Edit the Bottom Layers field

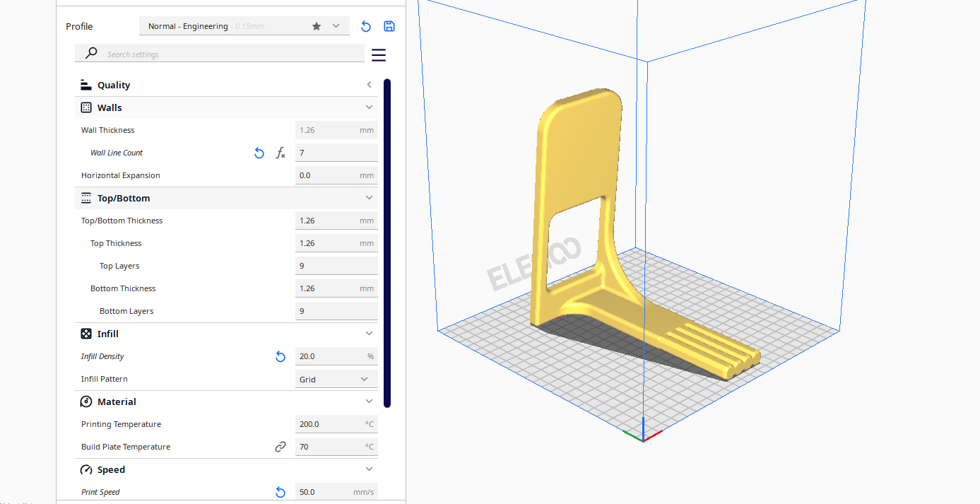tap(336, 311)
